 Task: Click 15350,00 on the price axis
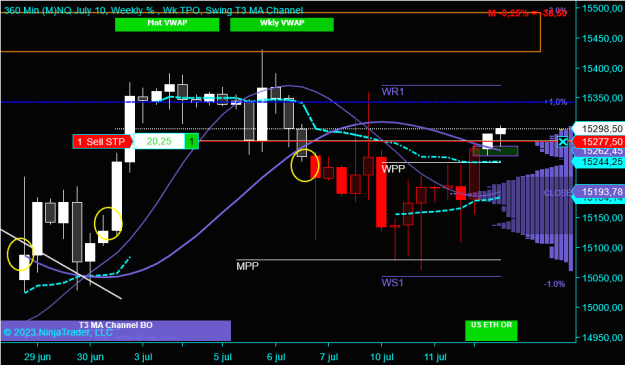(x=602, y=98)
